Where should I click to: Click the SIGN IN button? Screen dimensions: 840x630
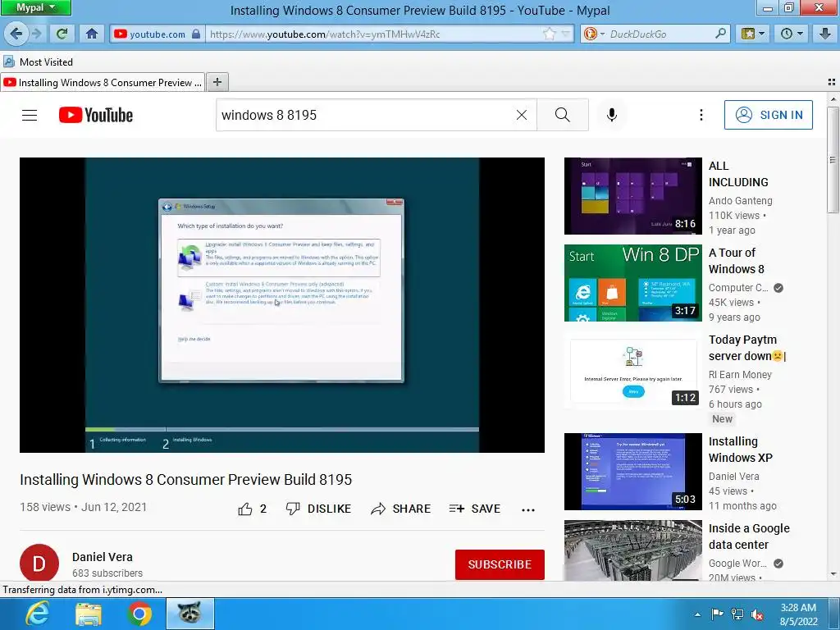768,115
